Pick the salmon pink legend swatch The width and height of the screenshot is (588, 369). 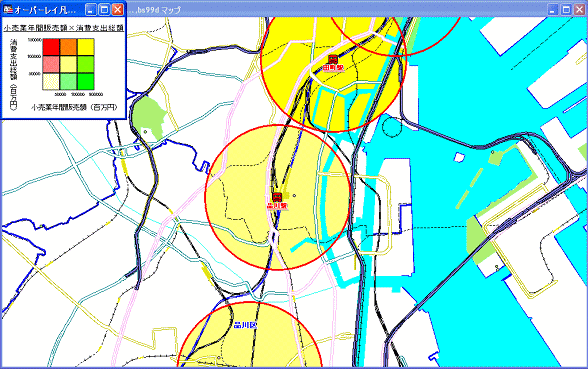pyautogui.click(x=51, y=64)
